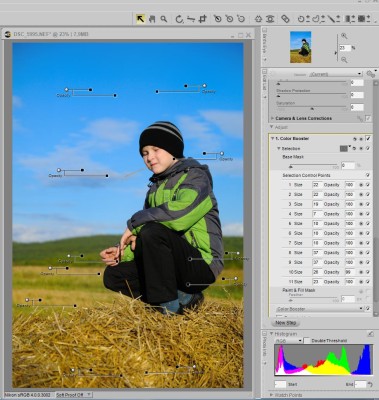
Task: Click the New Step button
Action: [x=286, y=323]
